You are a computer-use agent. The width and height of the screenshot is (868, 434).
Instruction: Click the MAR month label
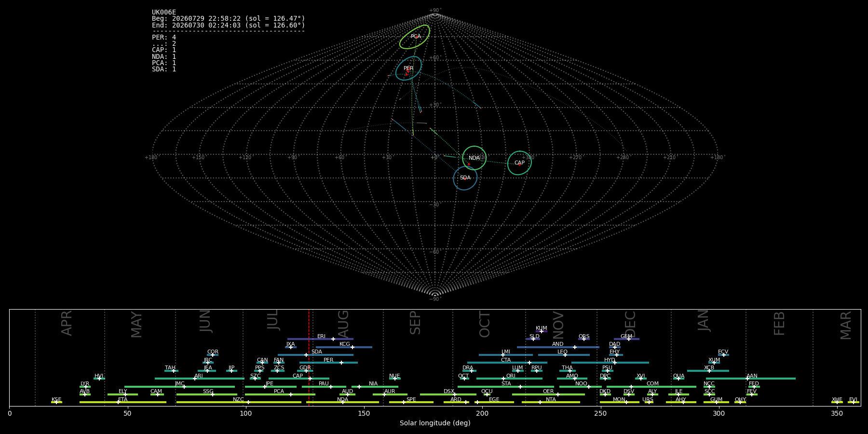click(846, 325)
